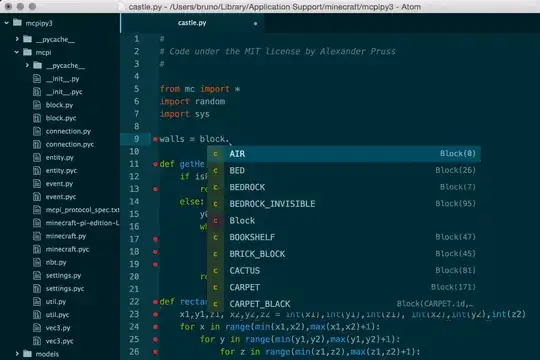Open util.pyc in the tree view
This screenshot has height=360, width=540.
pos(58,315)
